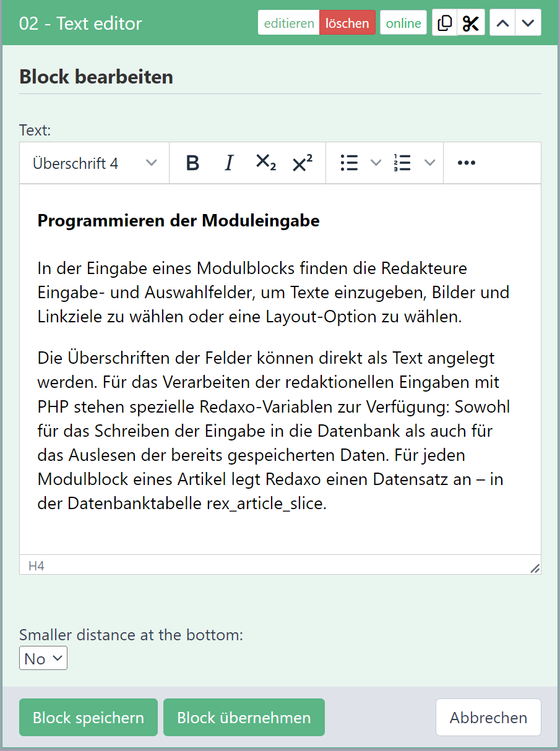Move block down with arrow icon
The width and height of the screenshot is (560, 751).
(x=528, y=24)
